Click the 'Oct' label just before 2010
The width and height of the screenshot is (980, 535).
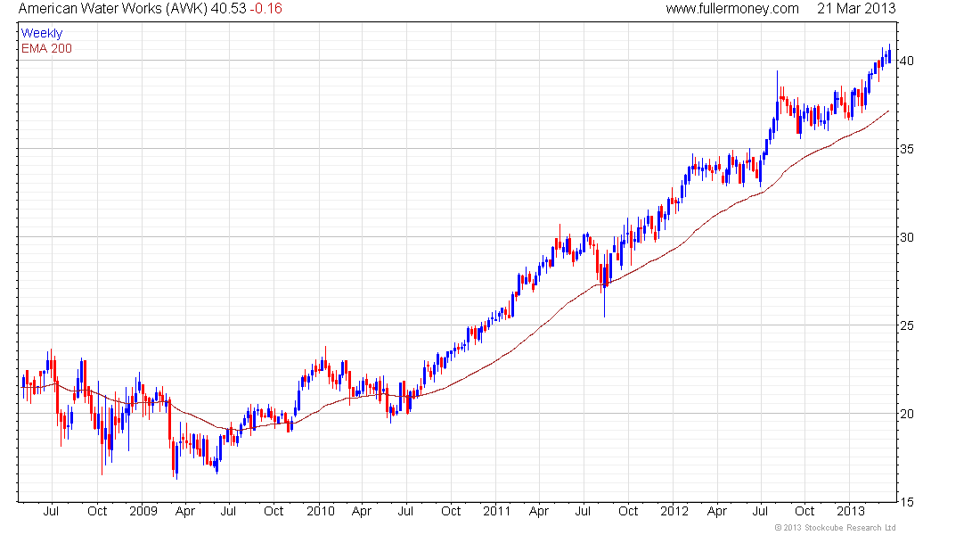(x=274, y=511)
